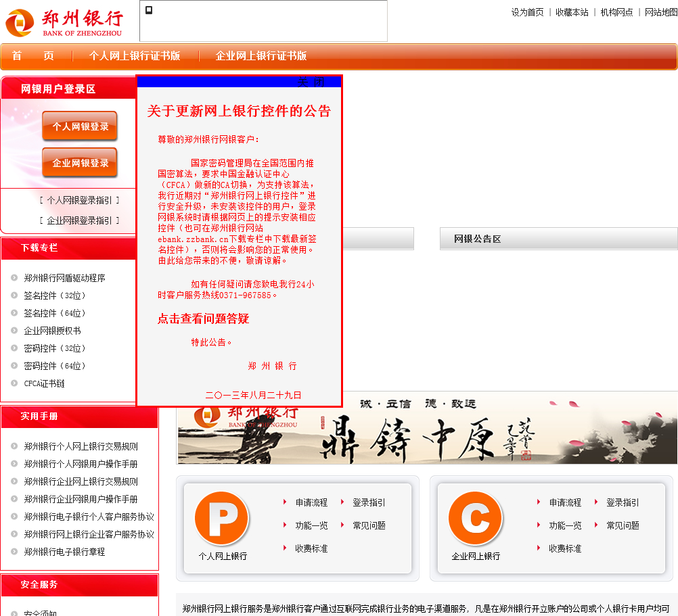Click 常见问题 under 个人网上银行

(369, 525)
